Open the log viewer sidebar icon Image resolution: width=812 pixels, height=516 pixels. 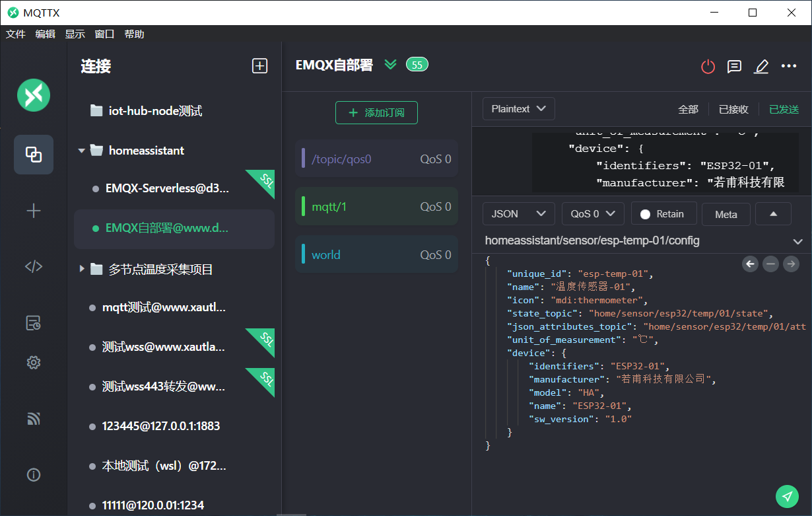pyautogui.click(x=34, y=323)
